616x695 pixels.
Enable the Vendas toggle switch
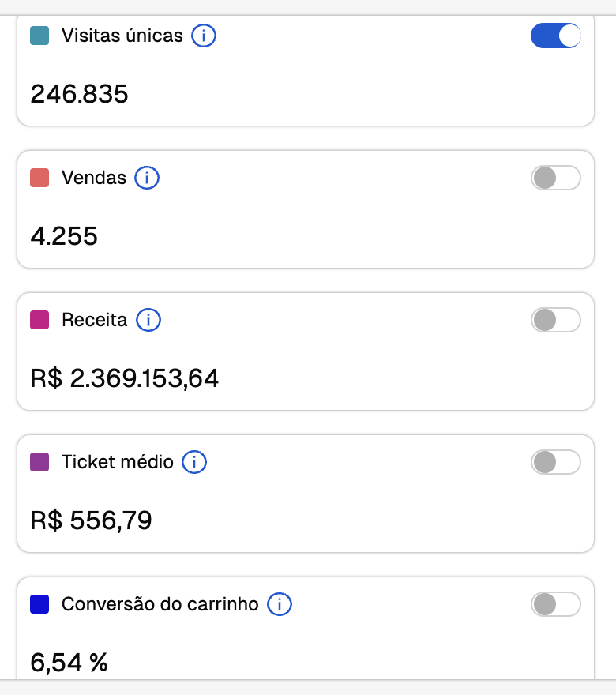tap(556, 178)
